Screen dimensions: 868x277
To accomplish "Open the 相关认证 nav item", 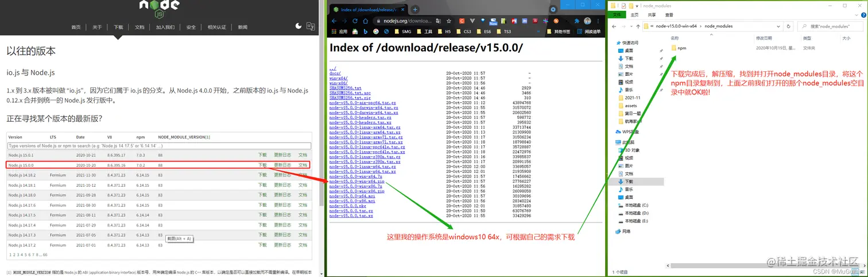I will [x=217, y=27].
